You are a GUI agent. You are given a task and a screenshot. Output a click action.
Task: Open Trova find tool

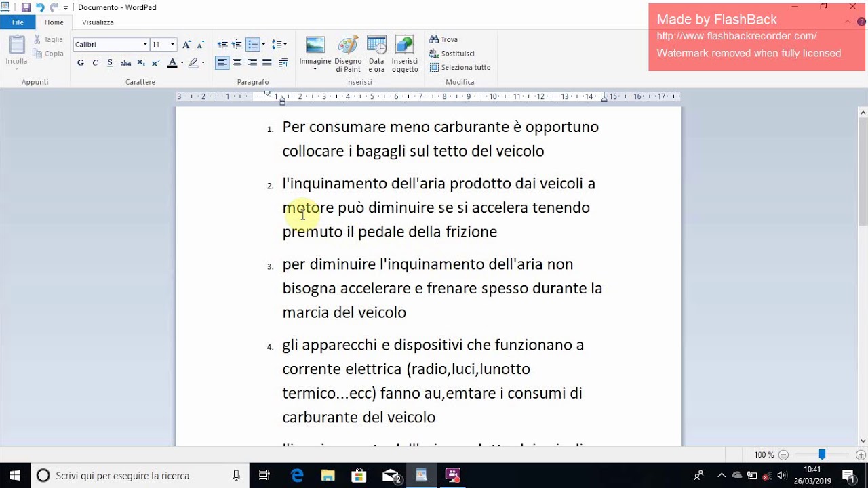tap(444, 39)
